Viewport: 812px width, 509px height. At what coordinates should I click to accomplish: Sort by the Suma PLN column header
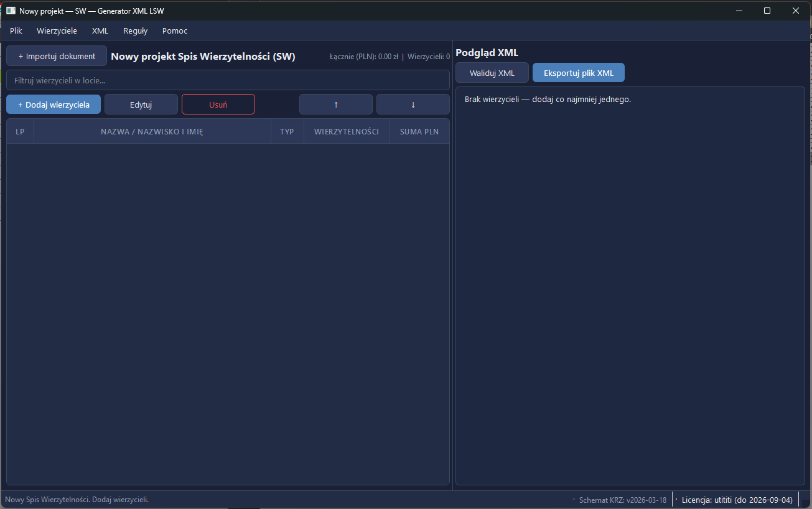pos(420,131)
